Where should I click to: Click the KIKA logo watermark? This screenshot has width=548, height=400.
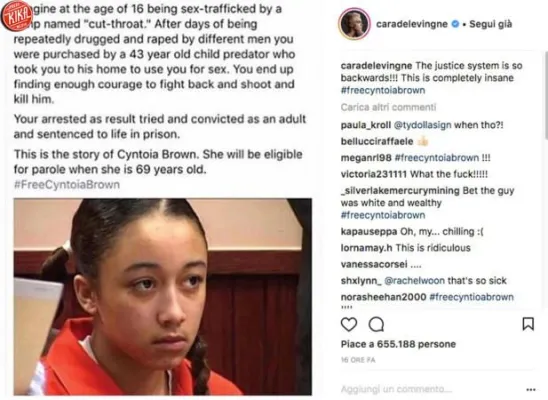pos(16,16)
